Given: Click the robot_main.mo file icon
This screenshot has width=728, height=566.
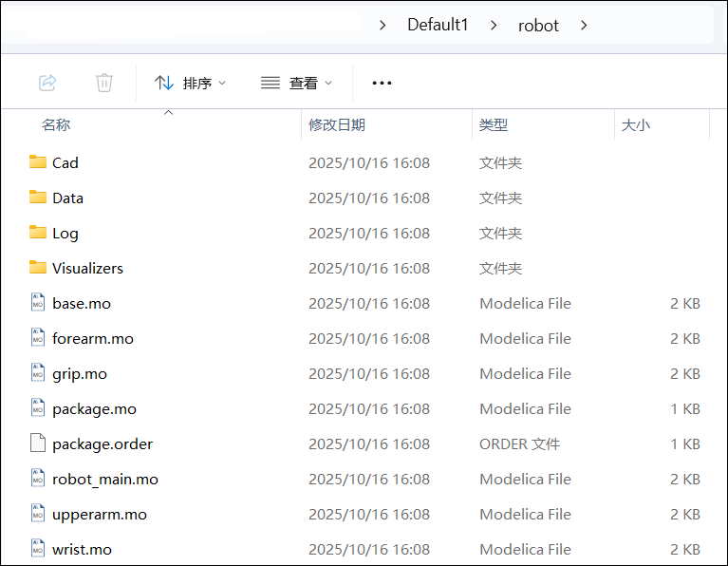Looking at the screenshot, I should (x=38, y=478).
